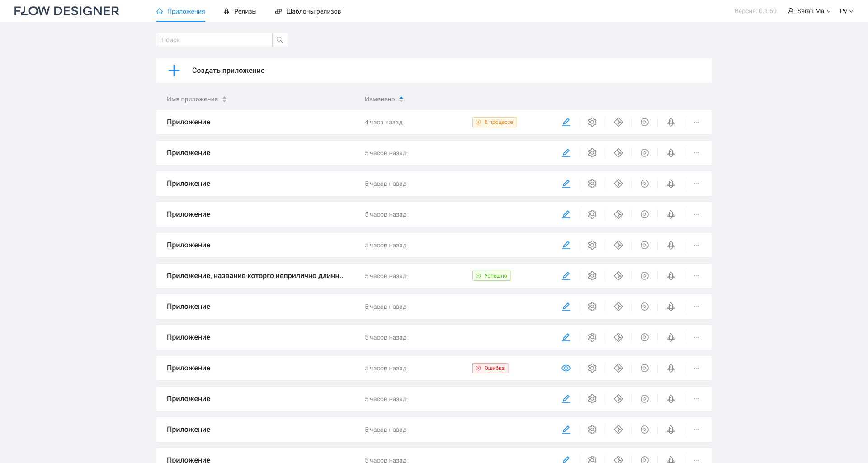
Task: Open the application with the long truncated name
Action: pyautogui.click(x=255, y=276)
